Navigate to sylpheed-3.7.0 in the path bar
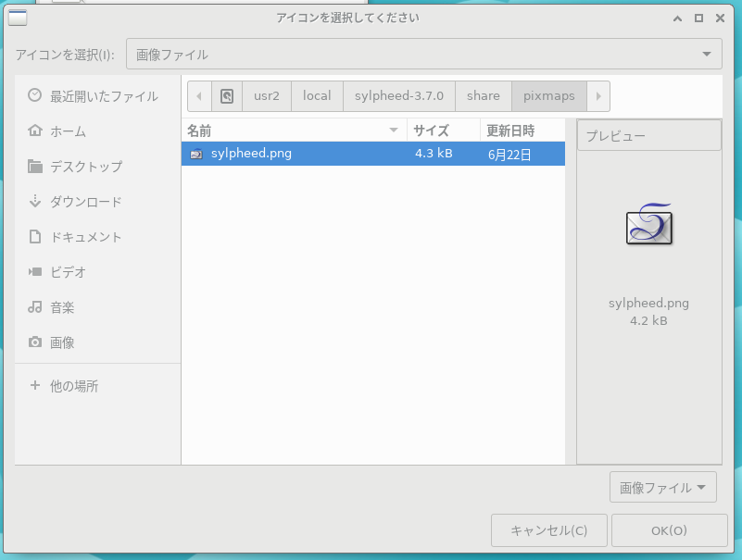742x560 pixels. tap(399, 96)
